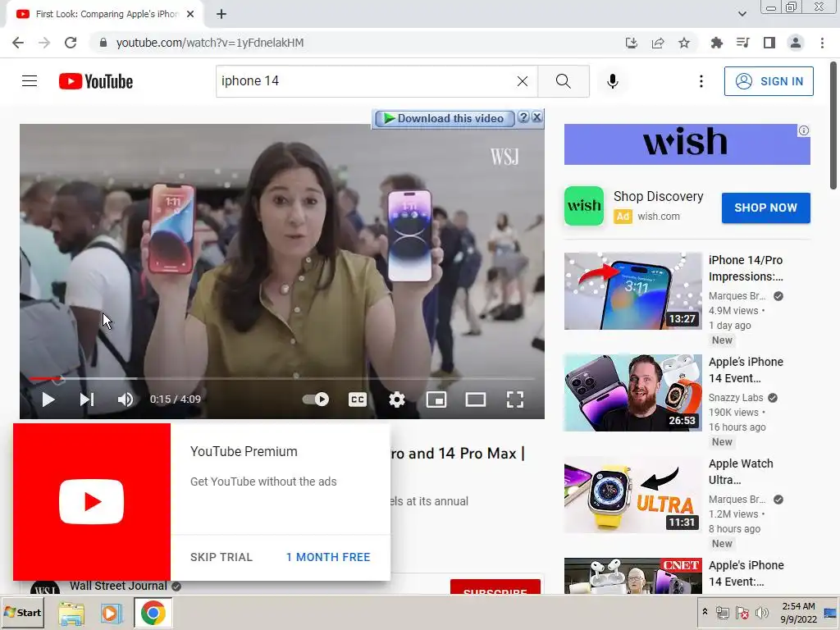840x630 pixels.
Task: Choose 1 MONTH FREE offer
Action: [x=328, y=557]
